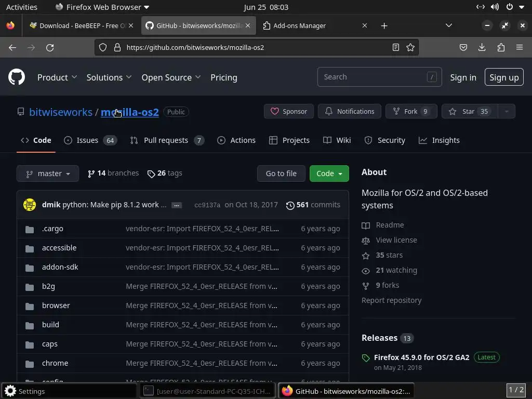Viewport: 532px width, 399px height.
Task: Click the dmik commit author avatar
Action: click(30, 205)
